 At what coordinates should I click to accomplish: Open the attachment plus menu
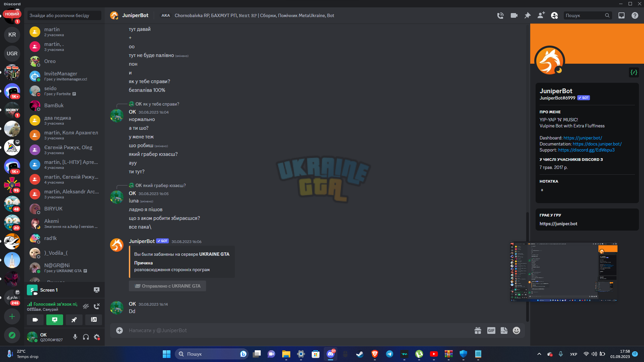point(119,330)
